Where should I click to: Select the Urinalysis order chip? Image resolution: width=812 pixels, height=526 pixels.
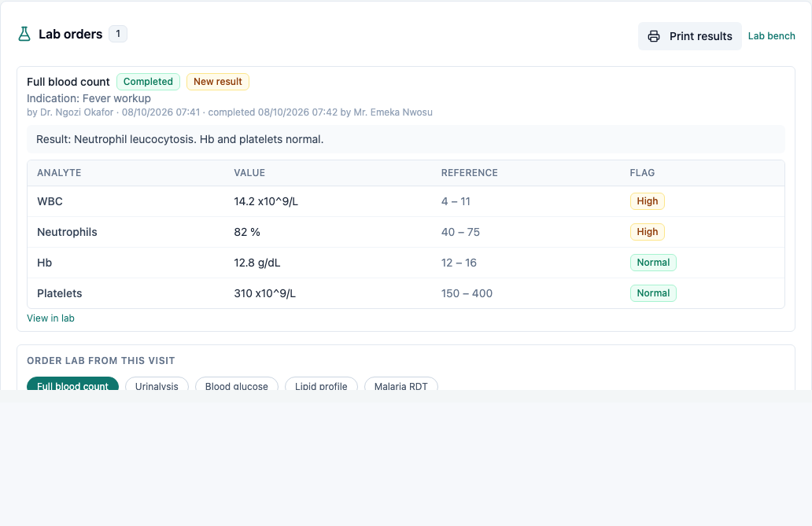(157, 384)
